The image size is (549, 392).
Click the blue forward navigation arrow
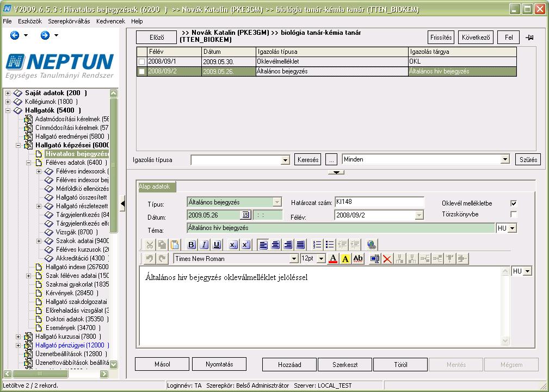(x=45, y=35)
